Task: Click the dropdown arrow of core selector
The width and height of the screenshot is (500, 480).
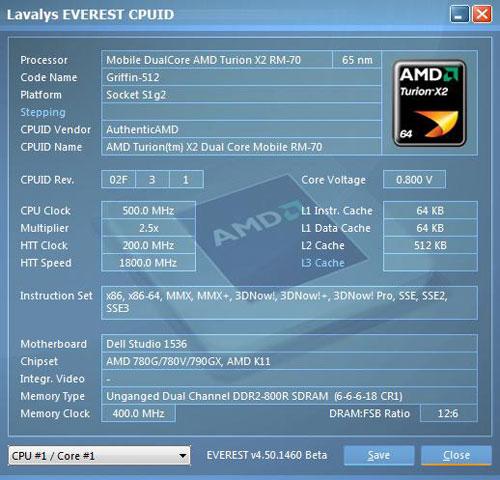Action: click(x=182, y=455)
